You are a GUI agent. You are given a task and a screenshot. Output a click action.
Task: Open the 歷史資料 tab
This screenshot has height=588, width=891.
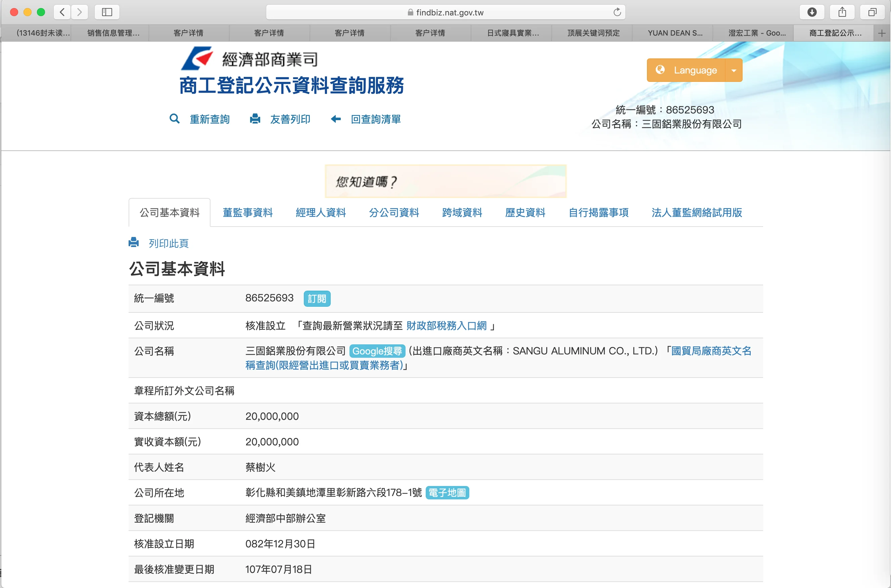pyautogui.click(x=525, y=213)
